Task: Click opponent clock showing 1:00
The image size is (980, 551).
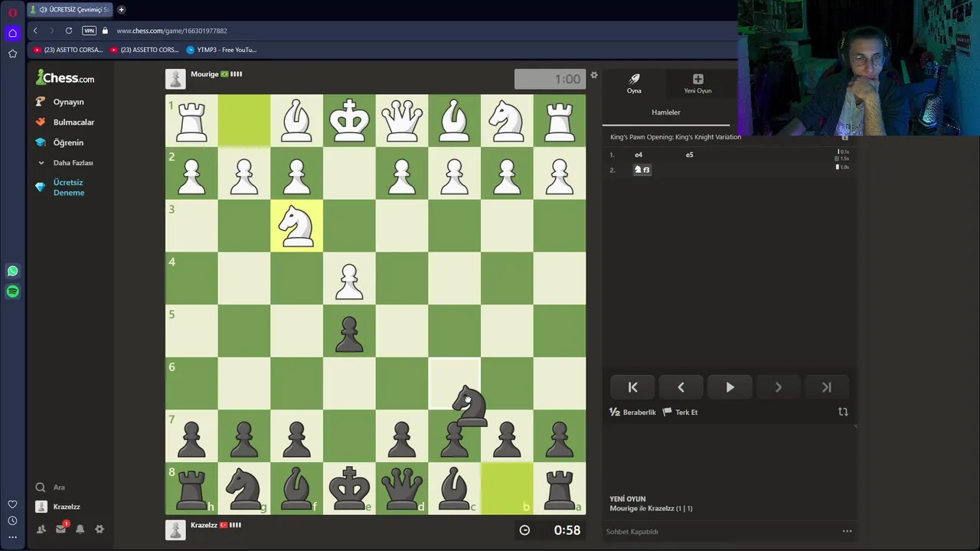Action: 550,79
